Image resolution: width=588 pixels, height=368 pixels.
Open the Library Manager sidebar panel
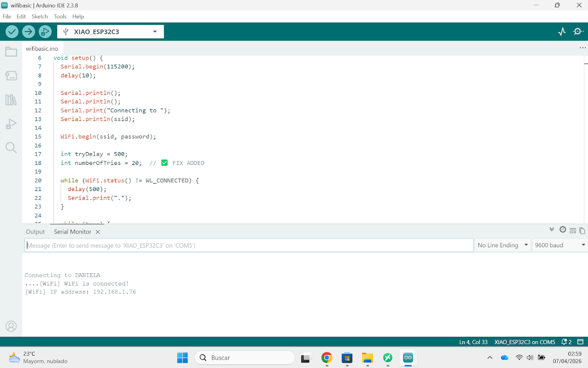coord(11,100)
